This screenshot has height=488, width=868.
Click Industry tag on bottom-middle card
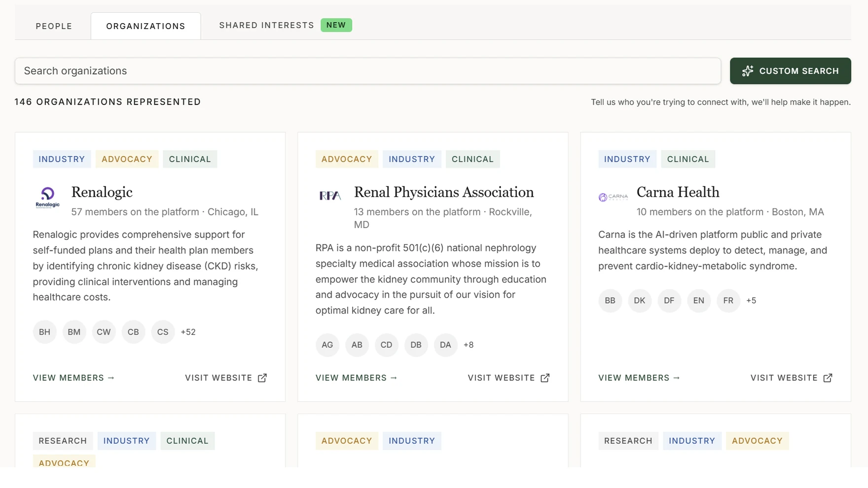tap(412, 441)
